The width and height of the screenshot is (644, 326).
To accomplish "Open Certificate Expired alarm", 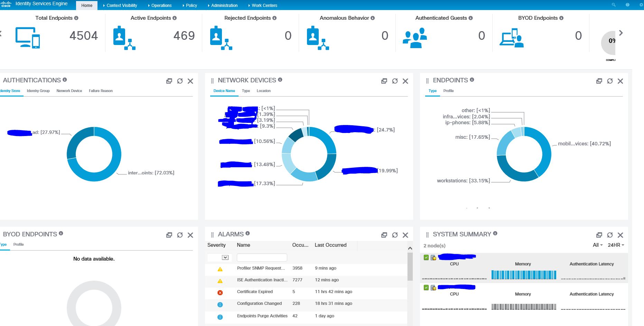I will [255, 292].
